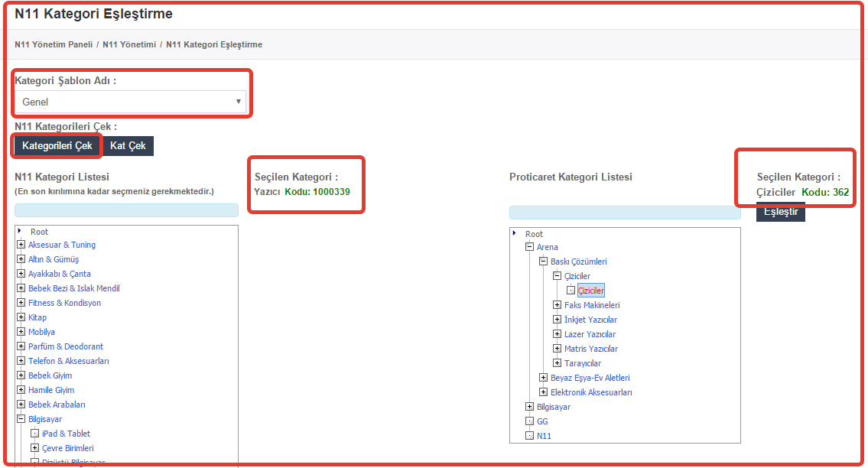
Task: Select the iPad & Tablet category
Action: pyautogui.click(x=67, y=434)
